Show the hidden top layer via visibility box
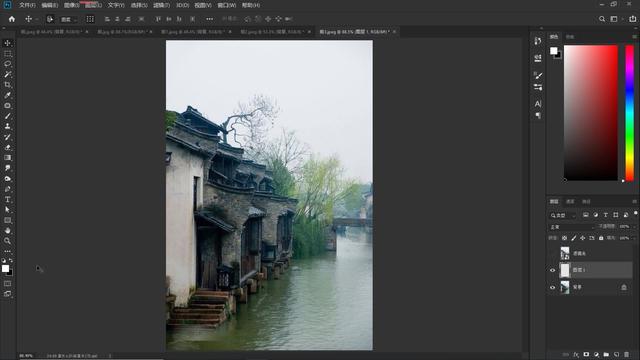640x360 pixels. pyautogui.click(x=552, y=253)
